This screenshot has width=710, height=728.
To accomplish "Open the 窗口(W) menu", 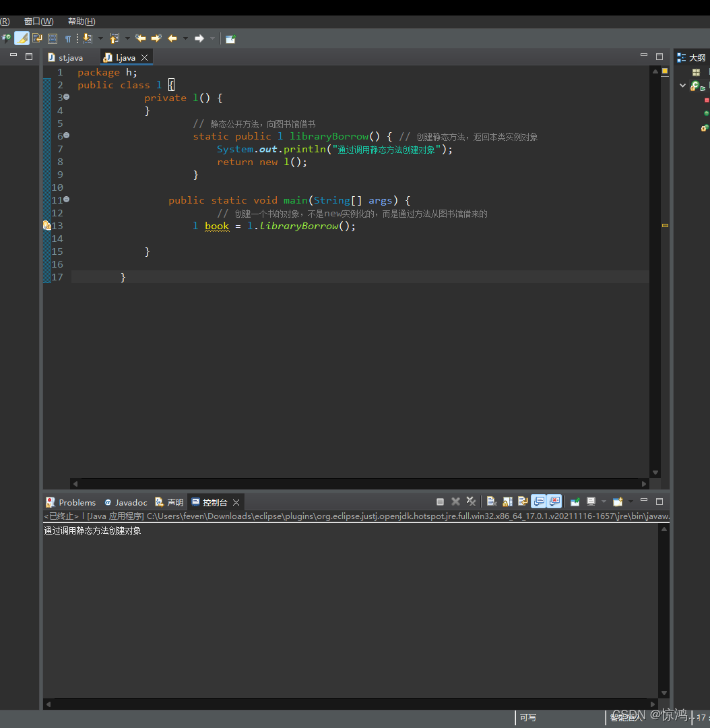I will click(x=38, y=22).
